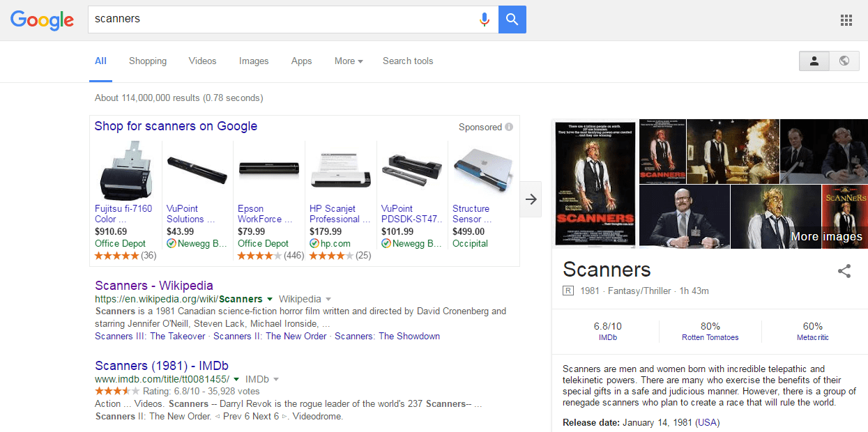
Task: Click the Occipital seller text
Action: tap(470, 244)
